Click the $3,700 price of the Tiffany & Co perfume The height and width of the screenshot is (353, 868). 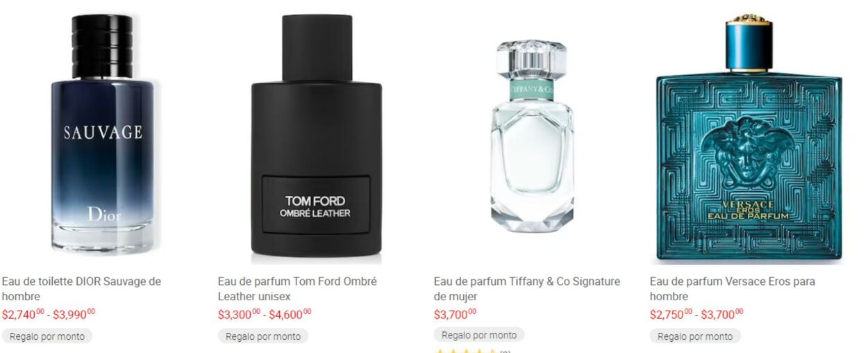[455, 314]
